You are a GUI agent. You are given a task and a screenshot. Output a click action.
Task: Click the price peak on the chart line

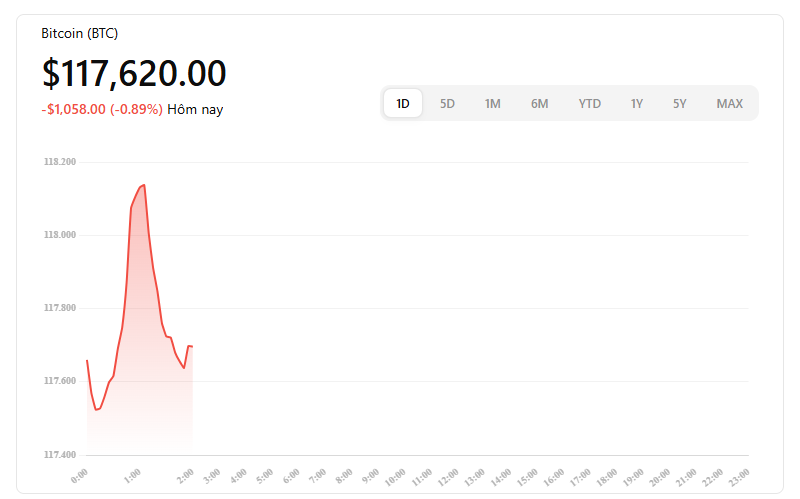pos(144,185)
